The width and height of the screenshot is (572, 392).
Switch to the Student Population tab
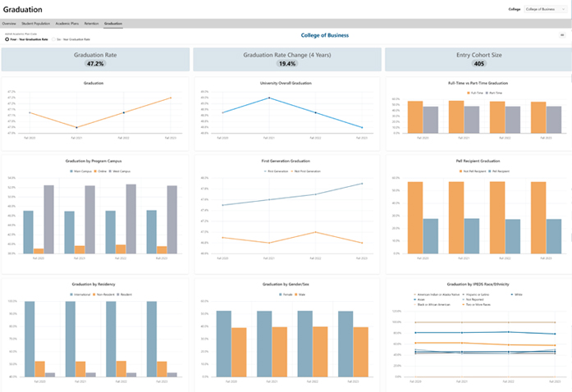tap(36, 23)
